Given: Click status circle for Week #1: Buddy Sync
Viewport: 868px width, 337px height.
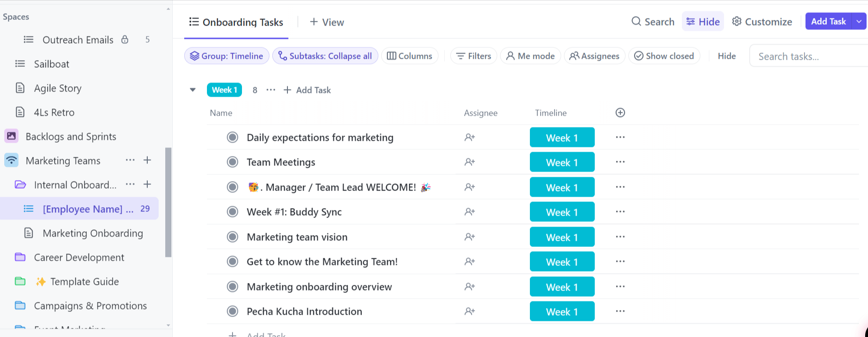Looking at the screenshot, I should [x=232, y=212].
